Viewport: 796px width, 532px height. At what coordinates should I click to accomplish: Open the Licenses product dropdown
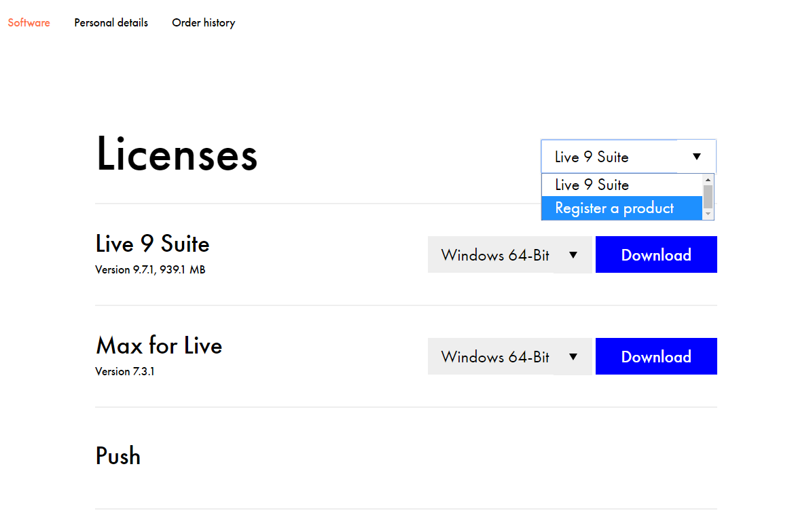(x=628, y=157)
